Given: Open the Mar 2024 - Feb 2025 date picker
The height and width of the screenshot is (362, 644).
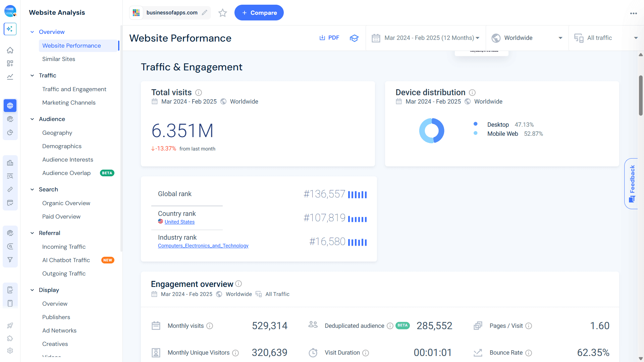Looking at the screenshot, I should coord(425,38).
